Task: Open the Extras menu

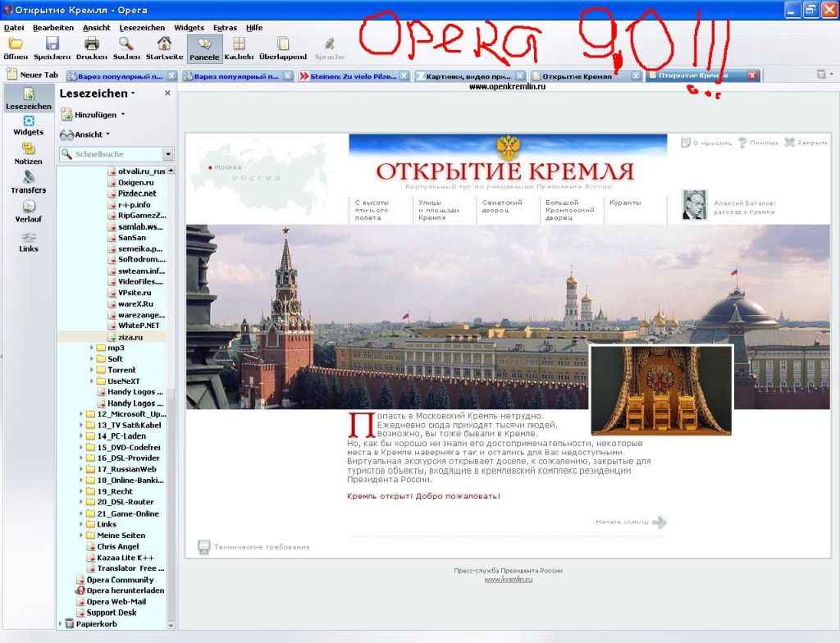Action: pos(225,27)
